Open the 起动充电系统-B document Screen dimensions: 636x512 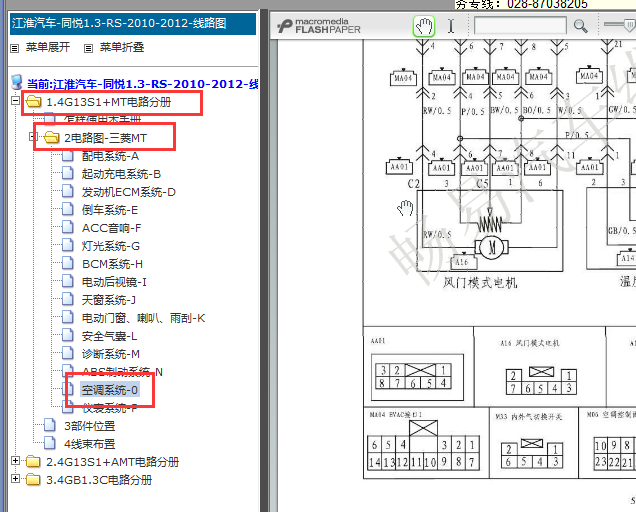coord(121,174)
